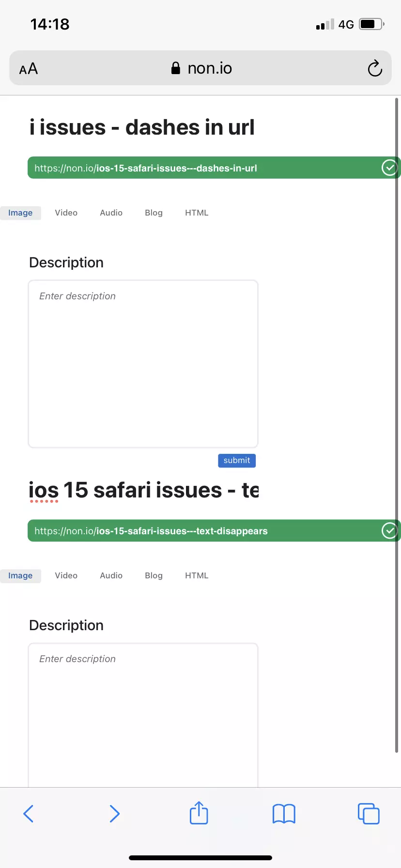Reload the non.io page

[x=375, y=68]
